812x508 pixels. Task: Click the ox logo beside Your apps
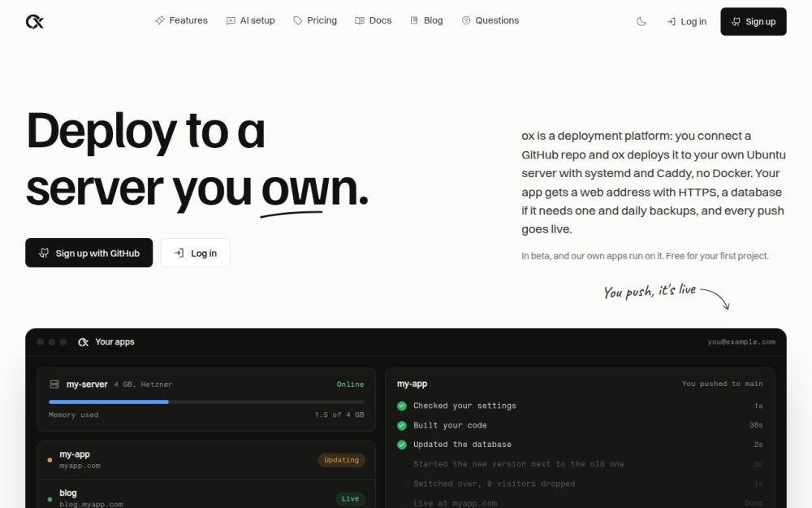(84, 342)
